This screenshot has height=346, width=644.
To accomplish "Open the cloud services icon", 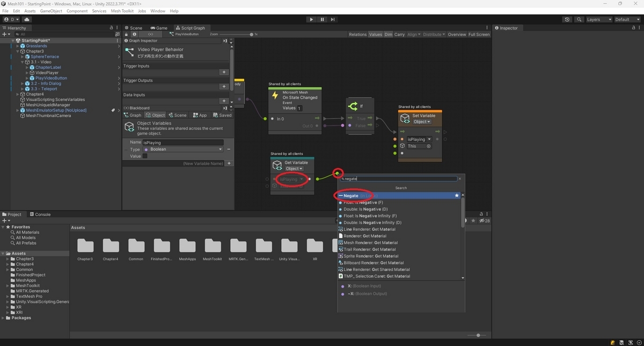I will click(27, 19).
